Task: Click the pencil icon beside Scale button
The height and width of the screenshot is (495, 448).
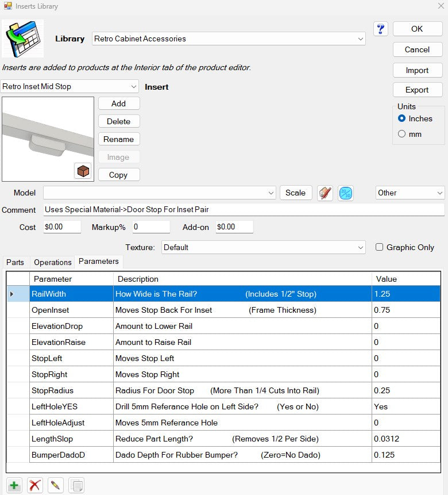Action: coord(325,193)
